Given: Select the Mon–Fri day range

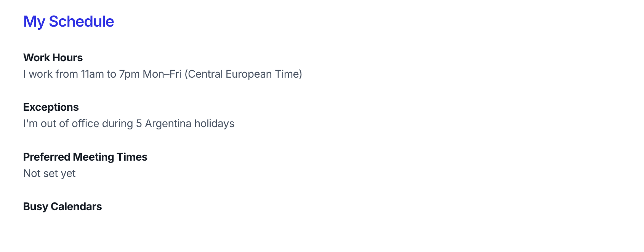Looking at the screenshot, I should pyautogui.click(x=162, y=74).
